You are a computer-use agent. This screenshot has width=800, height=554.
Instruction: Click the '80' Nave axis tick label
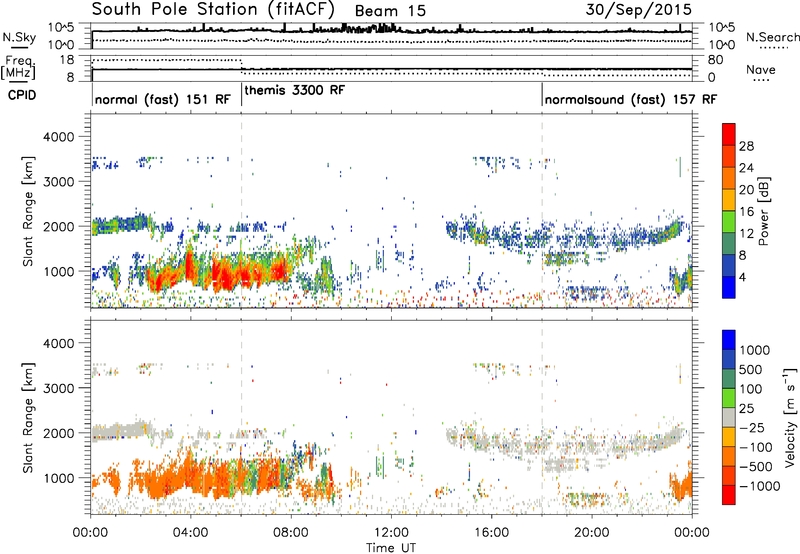(715, 60)
